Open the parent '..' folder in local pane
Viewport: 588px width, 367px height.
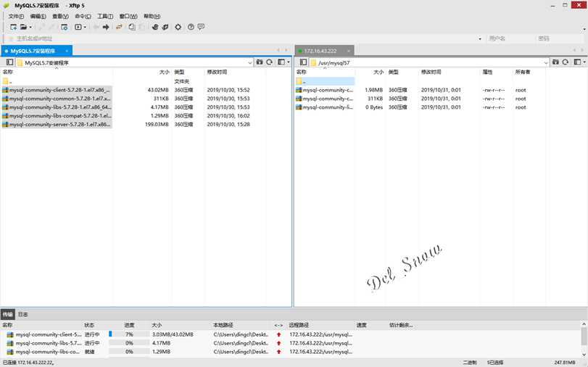click(x=7, y=81)
